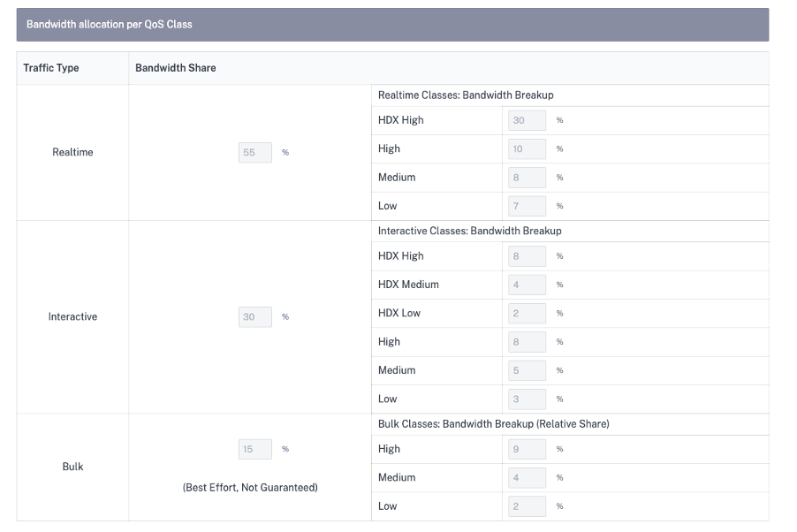Click the Realtime bandwidth share field showing 55
797x532 pixels.
point(255,153)
